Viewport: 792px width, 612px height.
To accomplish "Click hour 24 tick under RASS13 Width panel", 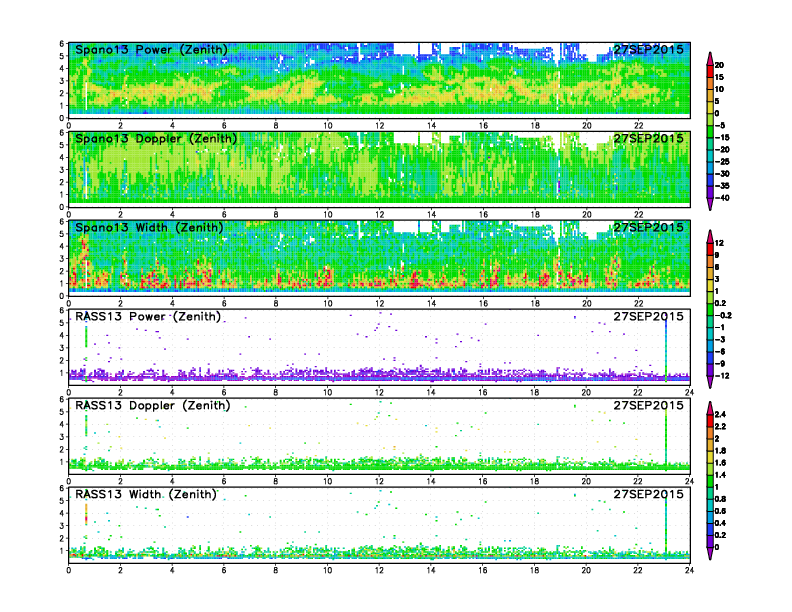I will click(689, 570).
